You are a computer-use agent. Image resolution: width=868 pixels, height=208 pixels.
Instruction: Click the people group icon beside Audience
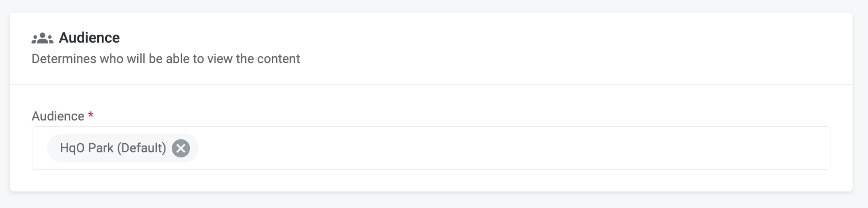43,39
